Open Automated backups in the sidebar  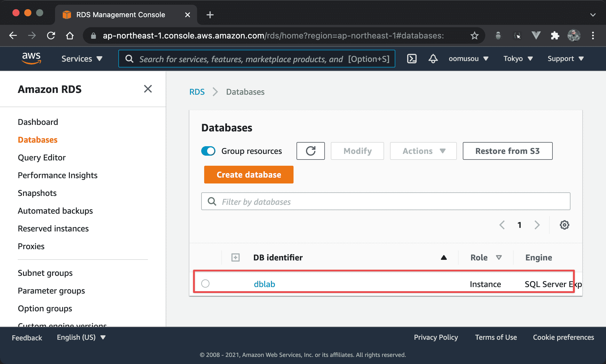55,211
